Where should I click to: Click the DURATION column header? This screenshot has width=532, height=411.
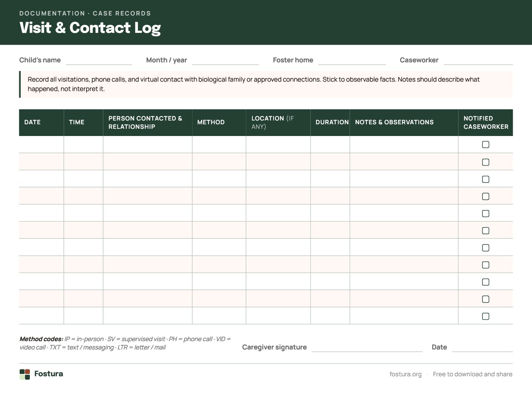coord(330,122)
